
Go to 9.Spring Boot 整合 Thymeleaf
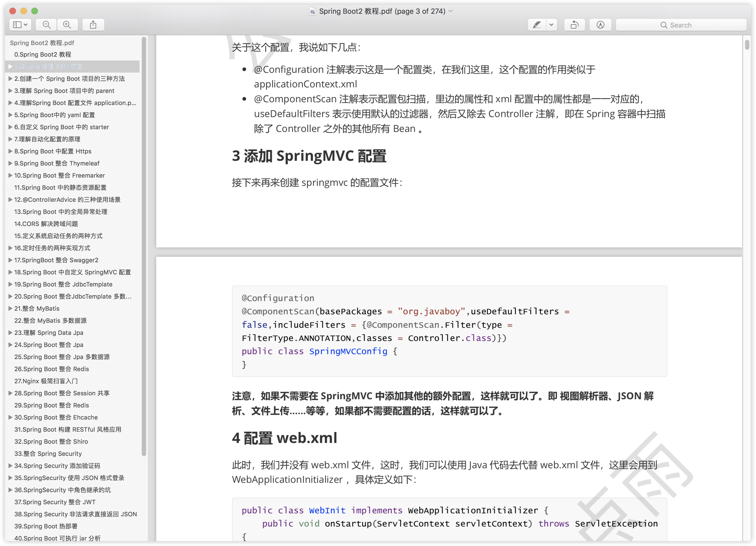coord(57,163)
